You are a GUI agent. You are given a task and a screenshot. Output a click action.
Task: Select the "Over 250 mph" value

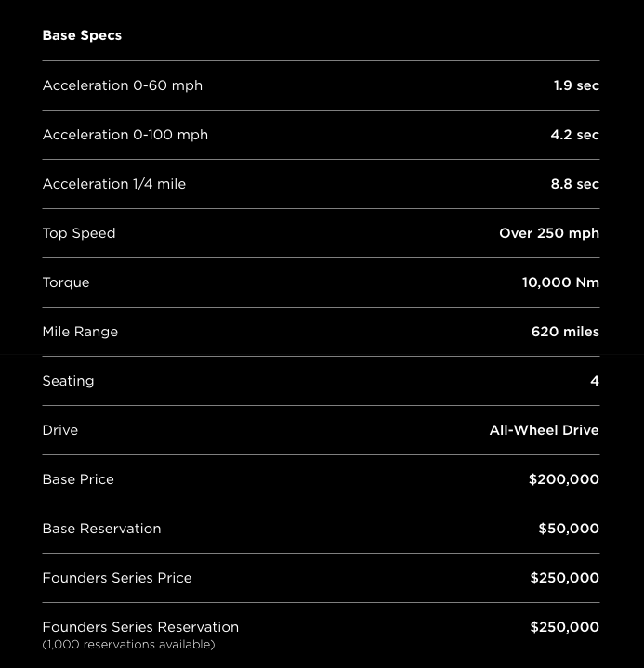tap(548, 233)
